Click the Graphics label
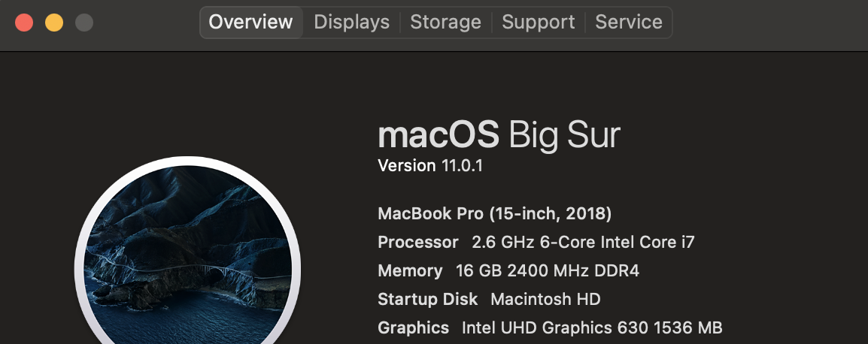This screenshot has width=868, height=344. 413,328
